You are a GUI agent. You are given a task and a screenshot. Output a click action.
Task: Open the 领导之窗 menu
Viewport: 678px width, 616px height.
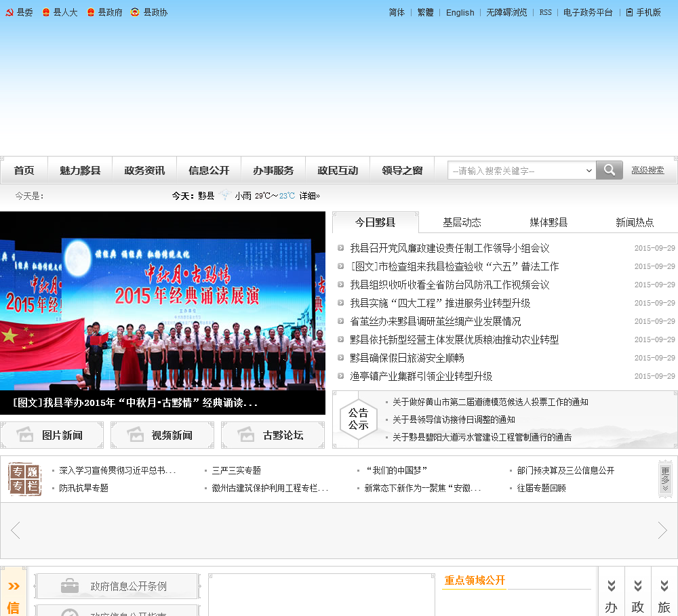[x=402, y=170]
